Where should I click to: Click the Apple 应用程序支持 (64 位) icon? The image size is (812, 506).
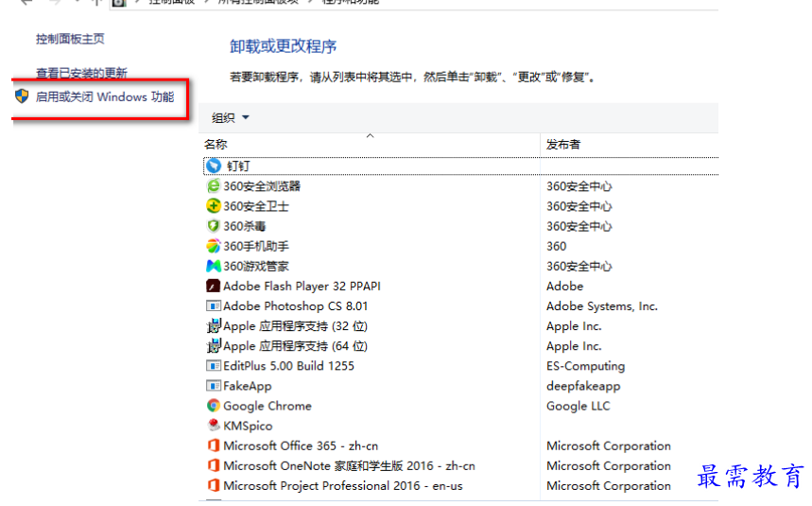click(214, 346)
